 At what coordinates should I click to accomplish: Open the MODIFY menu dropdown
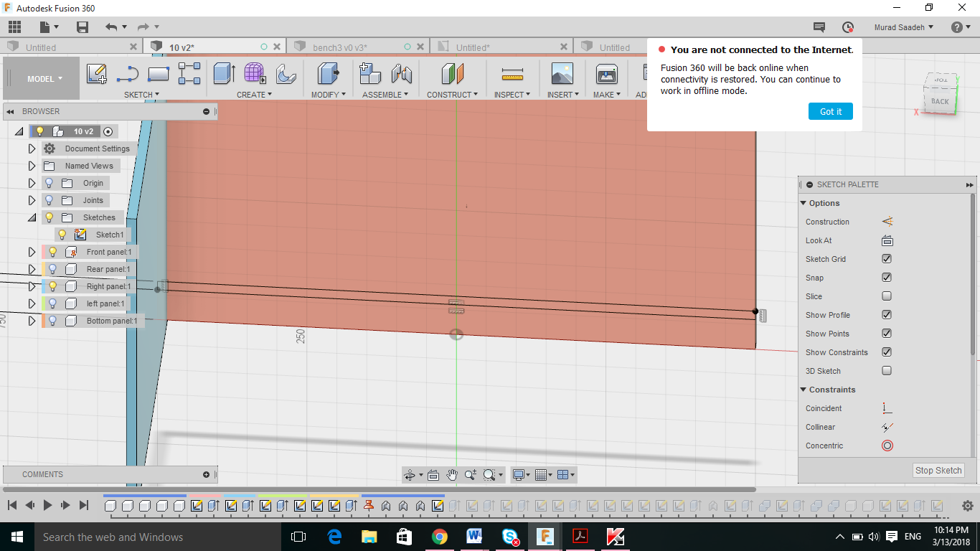click(329, 95)
